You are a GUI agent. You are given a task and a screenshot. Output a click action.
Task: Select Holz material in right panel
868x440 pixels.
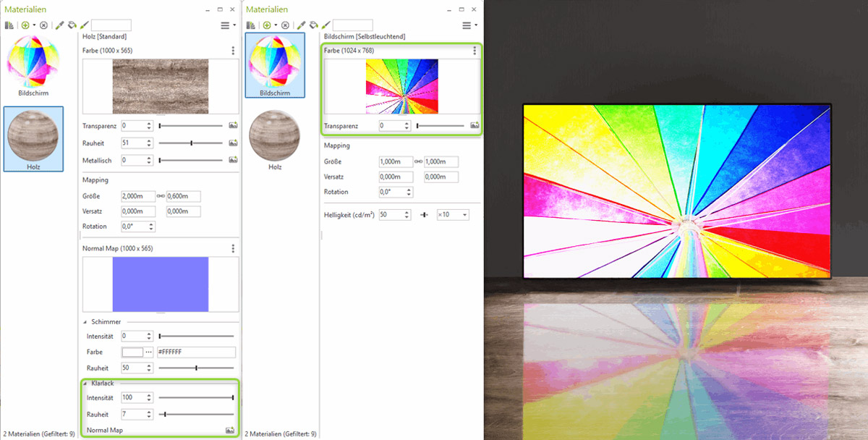click(275, 139)
